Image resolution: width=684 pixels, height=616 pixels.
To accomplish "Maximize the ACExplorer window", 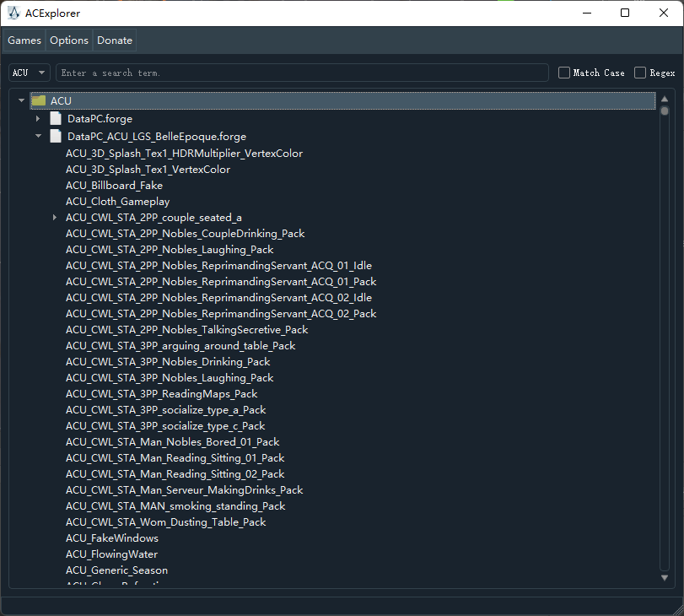I will [x=625, y=14].
